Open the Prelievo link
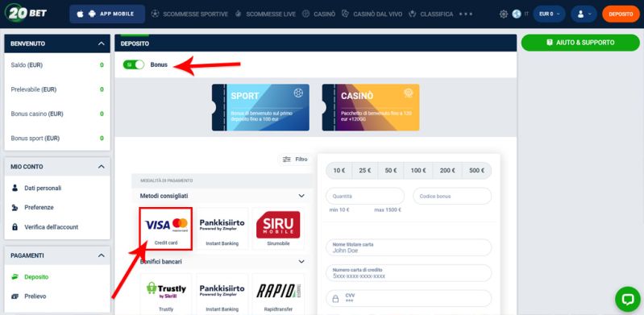The width and height of the screenshot is (644, 315). 35,296
